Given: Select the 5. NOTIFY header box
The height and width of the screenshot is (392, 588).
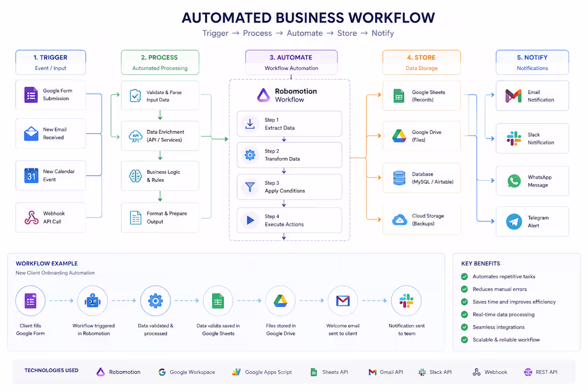Looking at the screenshot, I should point(532,62).
